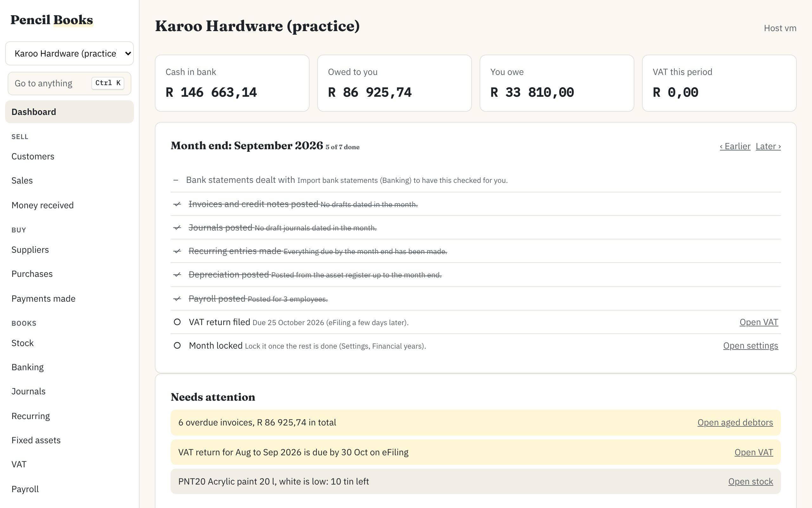The height and width of the screenshot is (508, 812).
Task: Click the Go to anything search box
Action: click(69, 83)
